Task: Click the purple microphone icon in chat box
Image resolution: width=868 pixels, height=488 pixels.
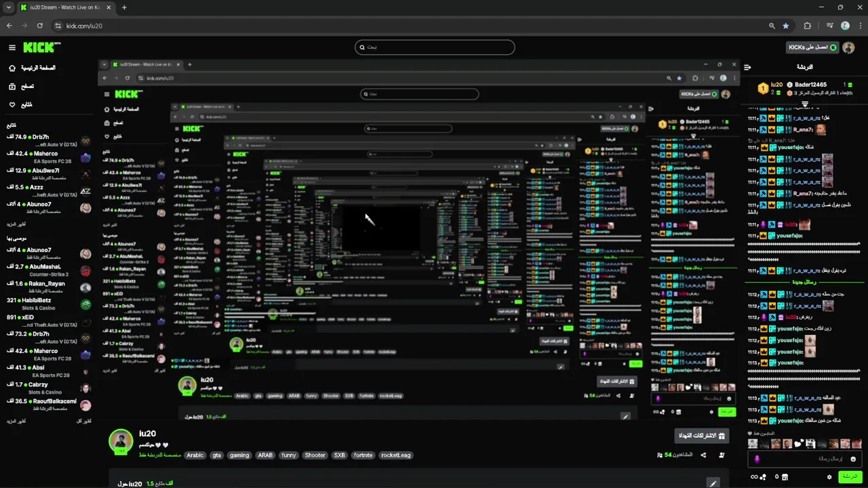Action: [x=757, y=459]
